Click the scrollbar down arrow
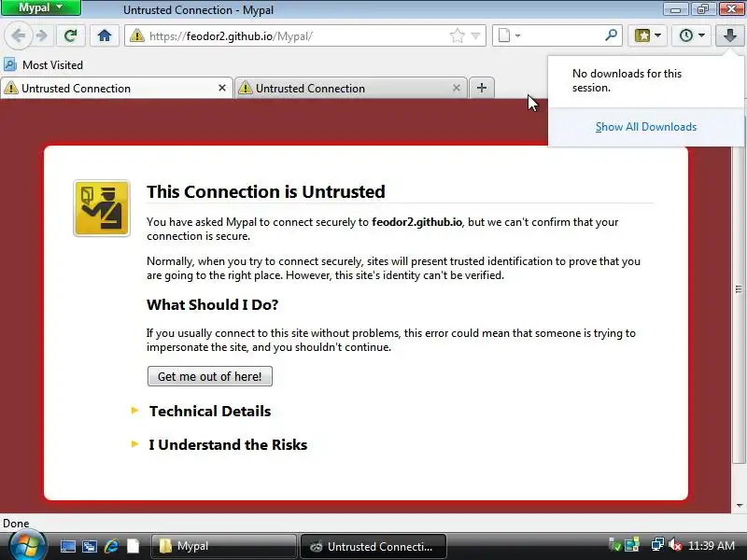This screenshot has width=747, height=560. pos(739,505)
